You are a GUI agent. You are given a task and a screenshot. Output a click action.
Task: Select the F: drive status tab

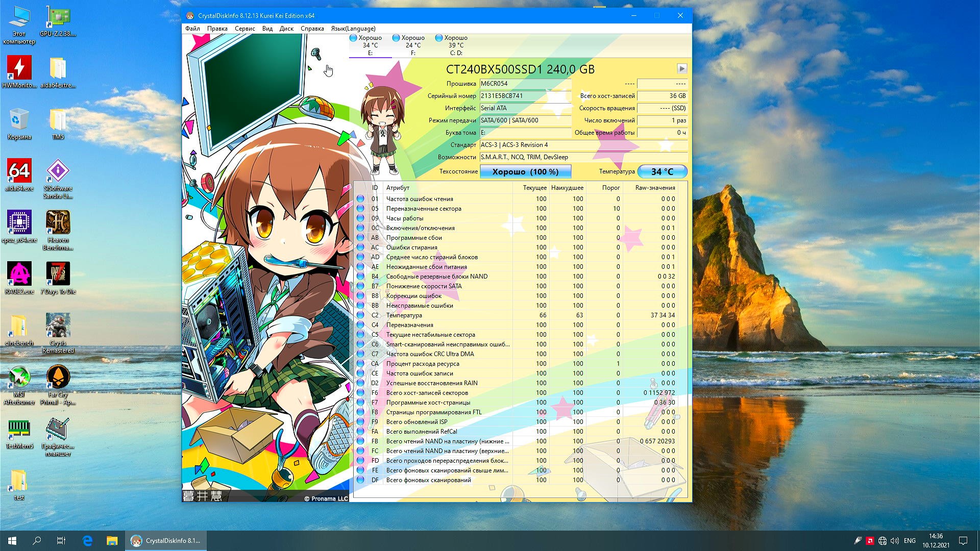click(412, 45)
